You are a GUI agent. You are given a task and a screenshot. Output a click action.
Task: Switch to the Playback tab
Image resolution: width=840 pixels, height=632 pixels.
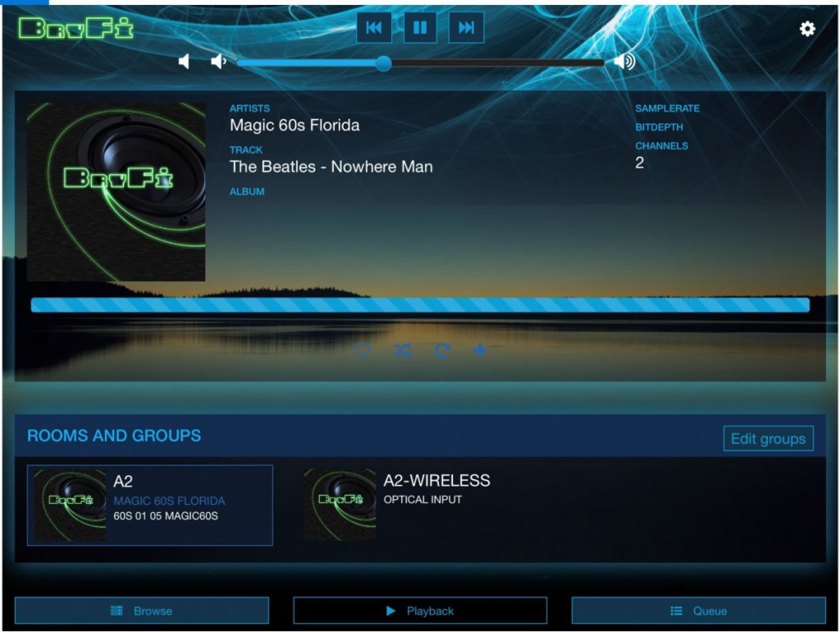420,611
